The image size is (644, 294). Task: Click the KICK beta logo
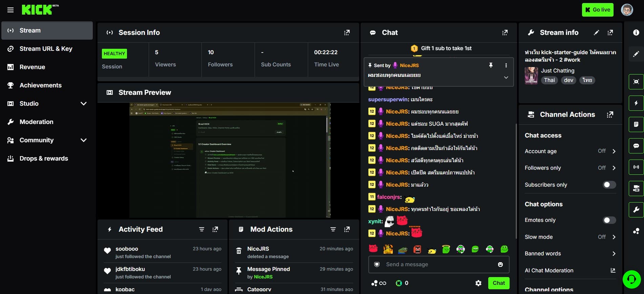pos(40,9)
